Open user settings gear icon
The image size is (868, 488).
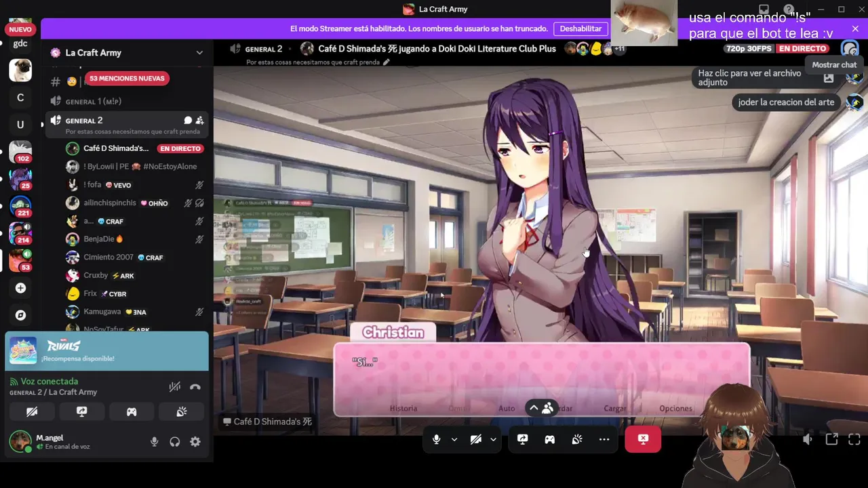point(195,442)
